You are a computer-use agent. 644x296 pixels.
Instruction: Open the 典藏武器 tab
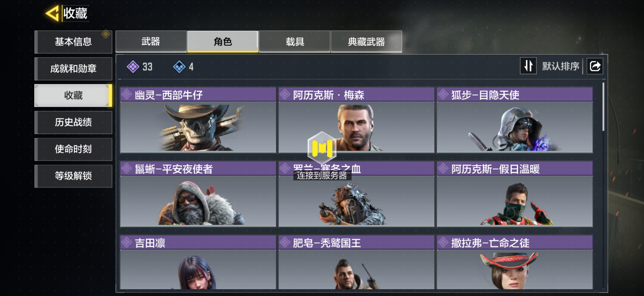[366, 42]
